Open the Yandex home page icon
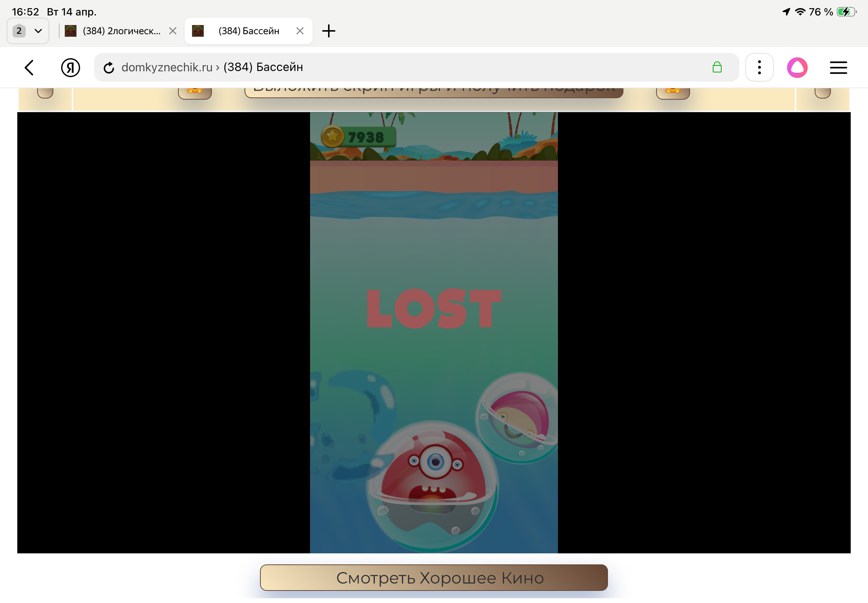This screenshot has width=868, height=603. 70,68
